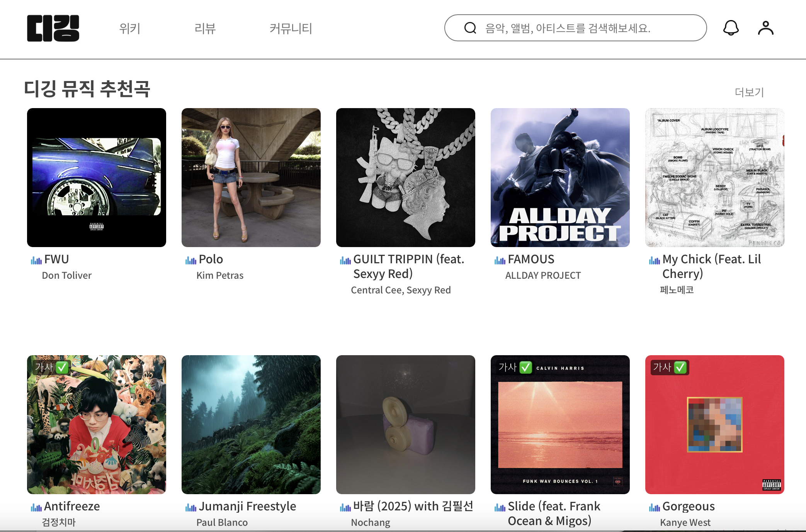Open the My Chick sketch album cover
Image resolution: width=806 pixels, height=532 pixels.
pos(715,178)
